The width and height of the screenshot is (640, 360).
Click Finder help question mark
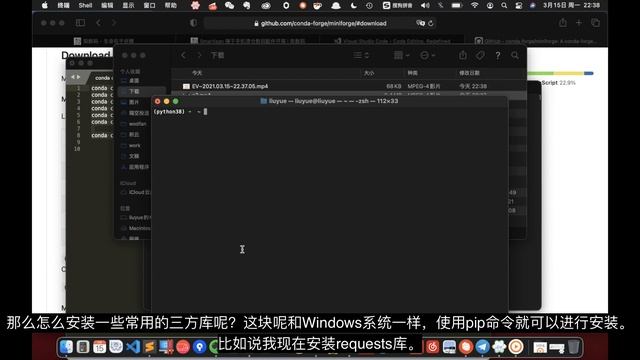coord(498,56)
